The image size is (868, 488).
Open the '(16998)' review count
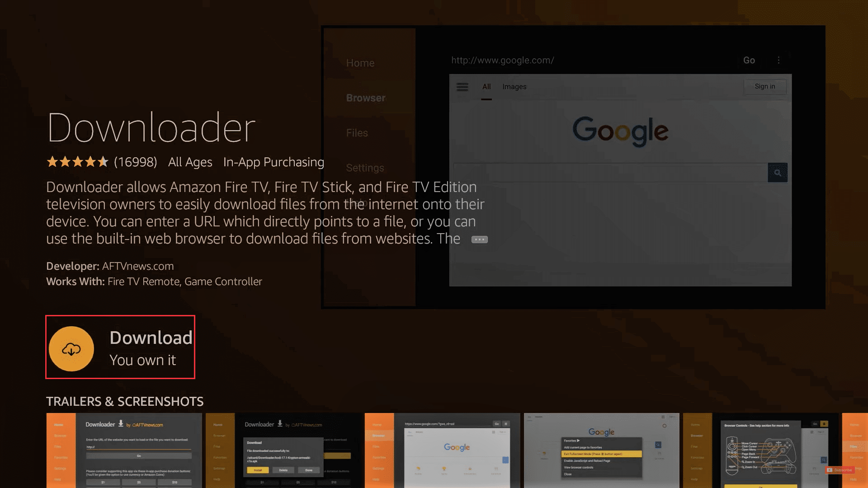click(x=135, y=162)
